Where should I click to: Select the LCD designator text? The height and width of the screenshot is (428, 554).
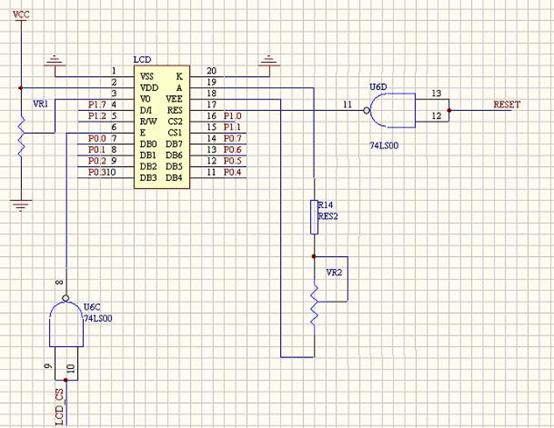coord(142,60)
